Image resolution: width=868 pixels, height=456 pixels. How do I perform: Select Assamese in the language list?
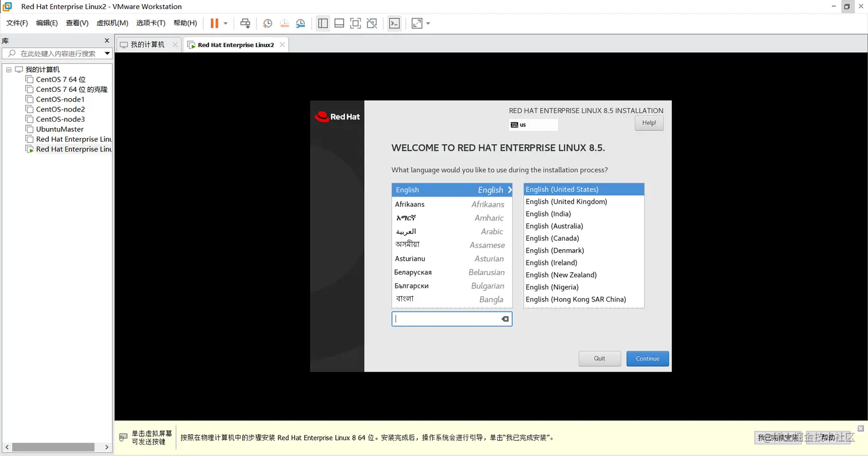click(x=452, y=245)
